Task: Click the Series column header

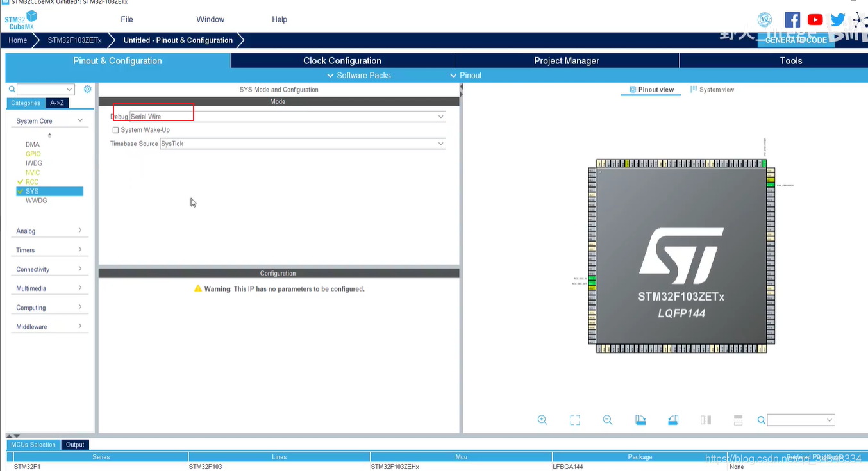Action: (101, 457)
